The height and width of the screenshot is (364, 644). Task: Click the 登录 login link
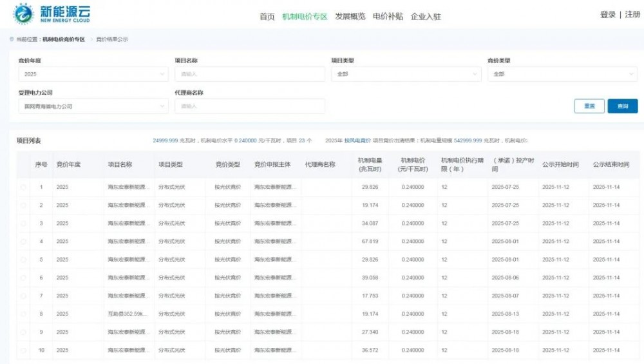tap(607, 15)
